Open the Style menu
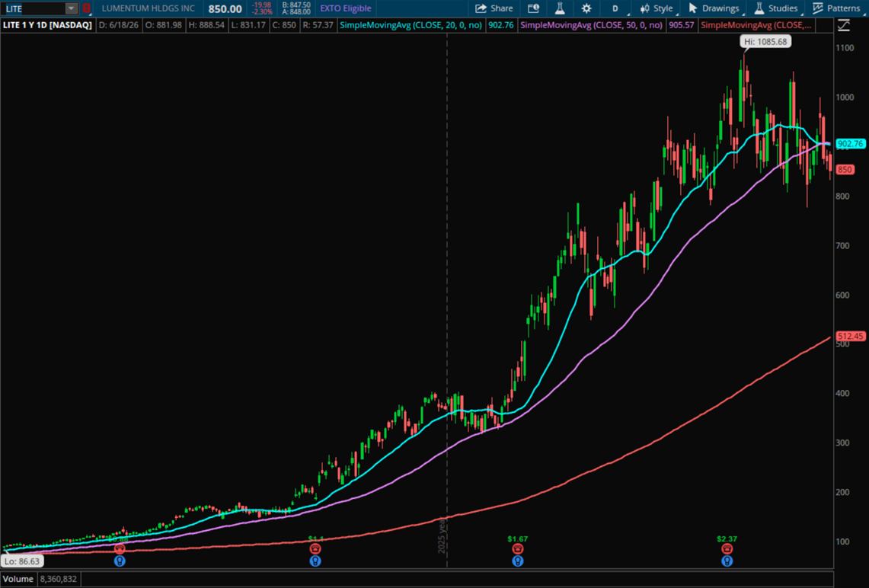Screen dimensions: 869x588 pyautogui.click(x=657, y=8)
